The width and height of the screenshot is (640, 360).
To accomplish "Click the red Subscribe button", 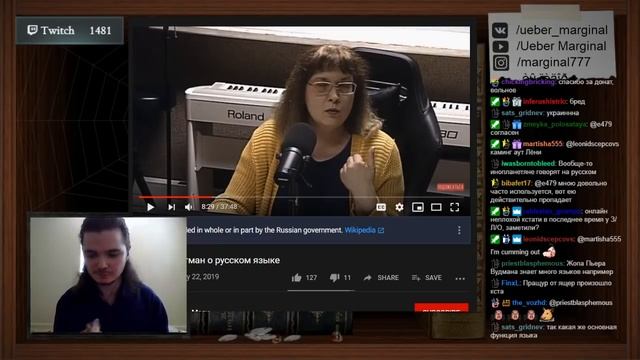I will pyautogui.click(x=441, y=307).
